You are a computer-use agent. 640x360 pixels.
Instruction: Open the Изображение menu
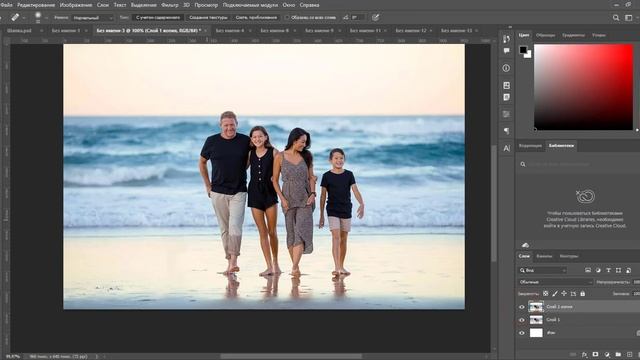(x=76, y=5)
